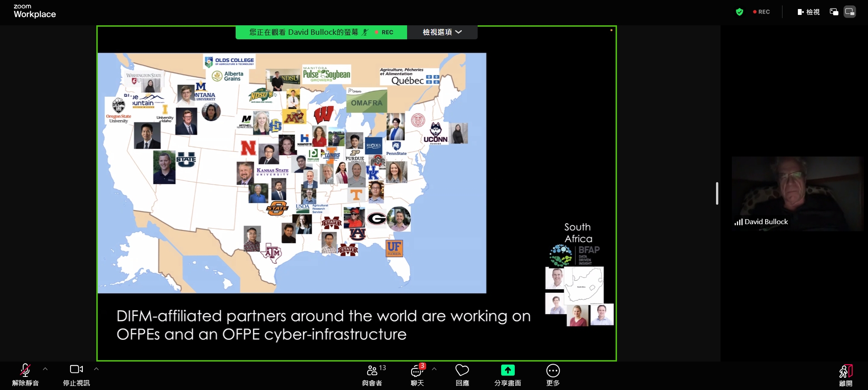
Task: Click the UF Florida logo
Action: (x=394, y=248)
